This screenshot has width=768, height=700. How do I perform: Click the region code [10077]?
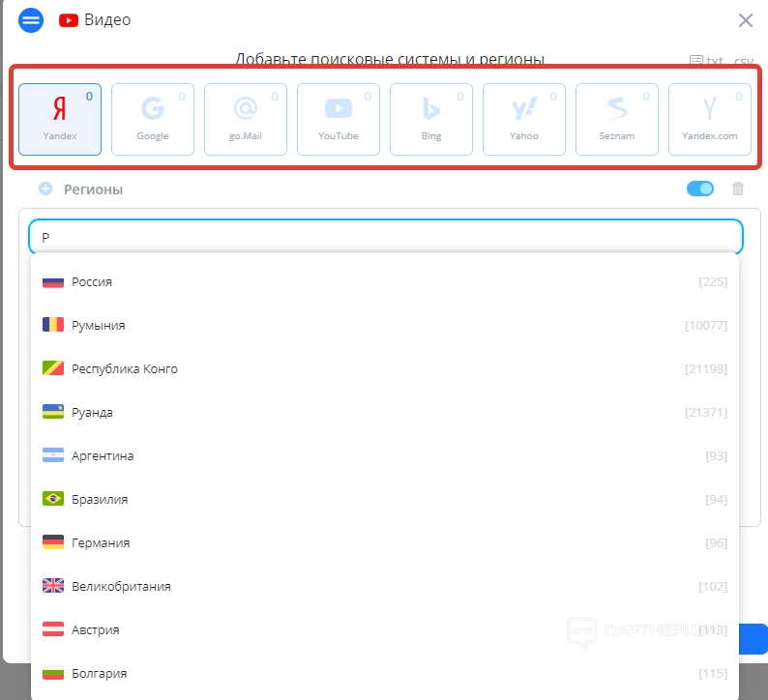[x=706, y=326]
